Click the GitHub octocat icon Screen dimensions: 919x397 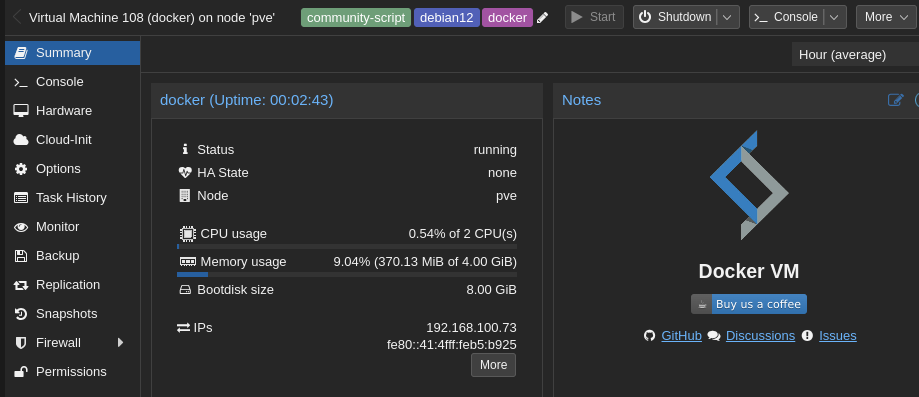point(649,335)
